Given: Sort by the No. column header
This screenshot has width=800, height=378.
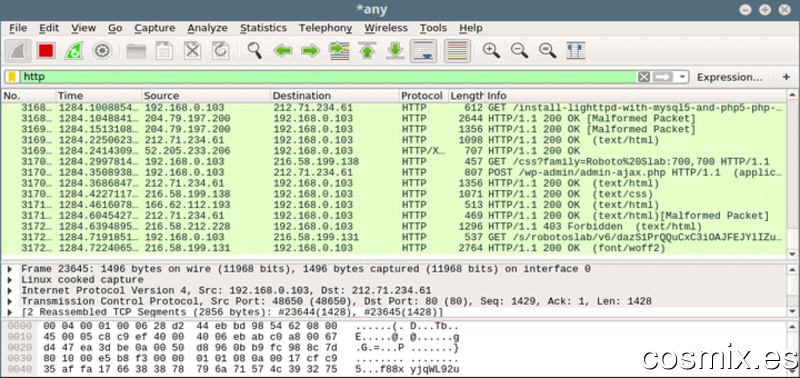Looking at the screenshot, I should 28,96.
